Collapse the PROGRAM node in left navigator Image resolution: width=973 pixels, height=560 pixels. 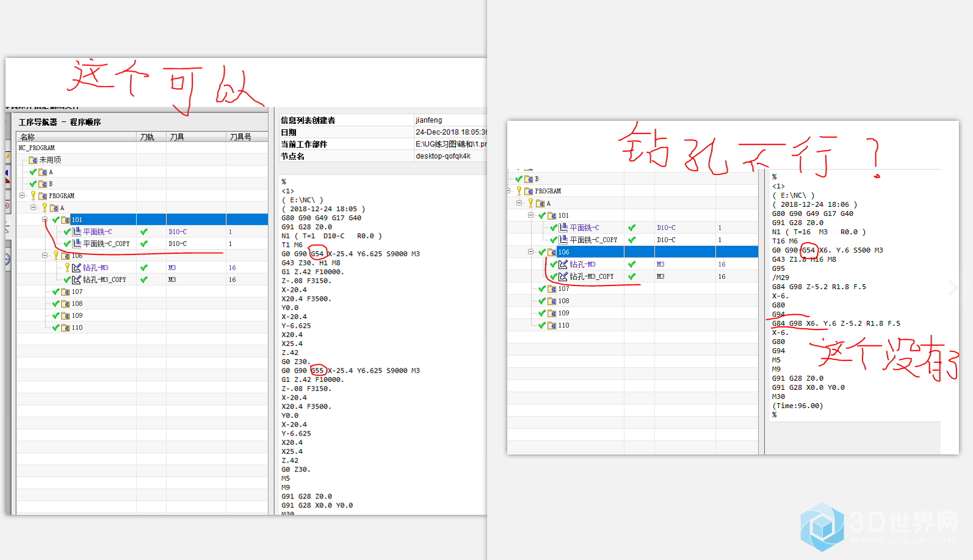coord(22,196)
